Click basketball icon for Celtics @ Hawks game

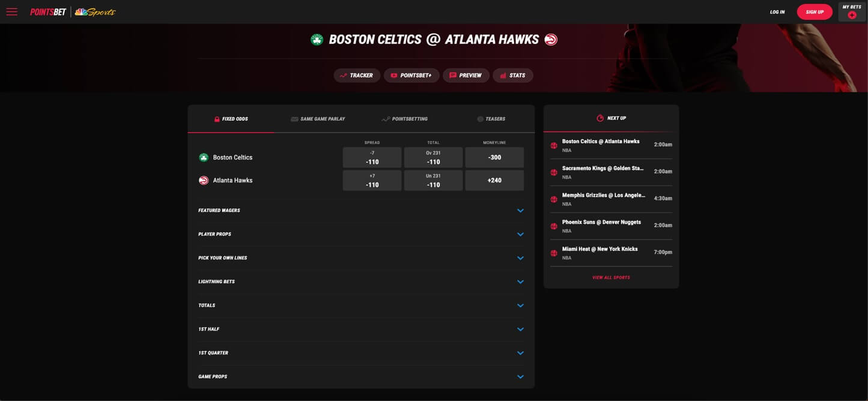(554, 145)
